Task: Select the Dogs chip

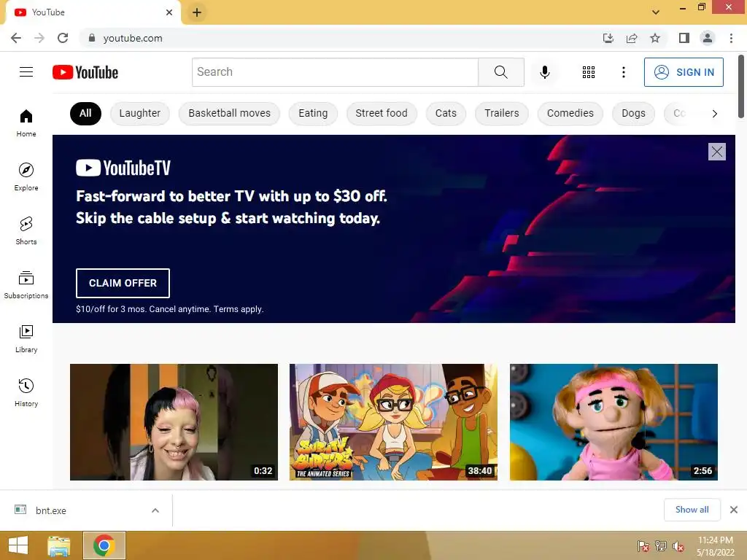Action: click(634, 113)
